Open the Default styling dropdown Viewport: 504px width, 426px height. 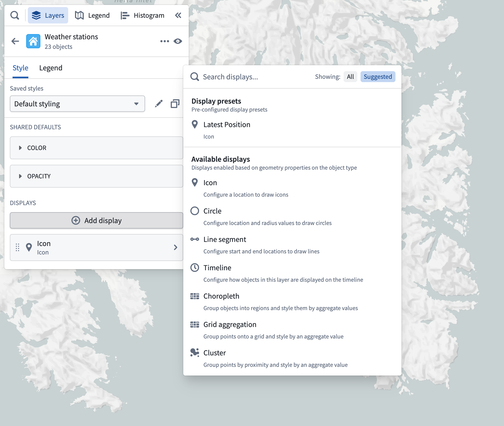coord(77,104)
